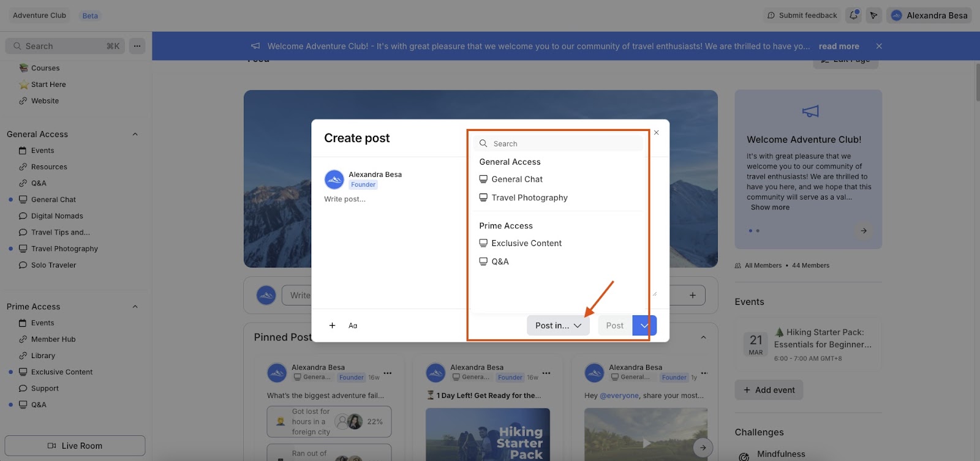Vote for Got lost for hours poll option
The width and height of the screenshot is (980, 461).
[329, 422]
